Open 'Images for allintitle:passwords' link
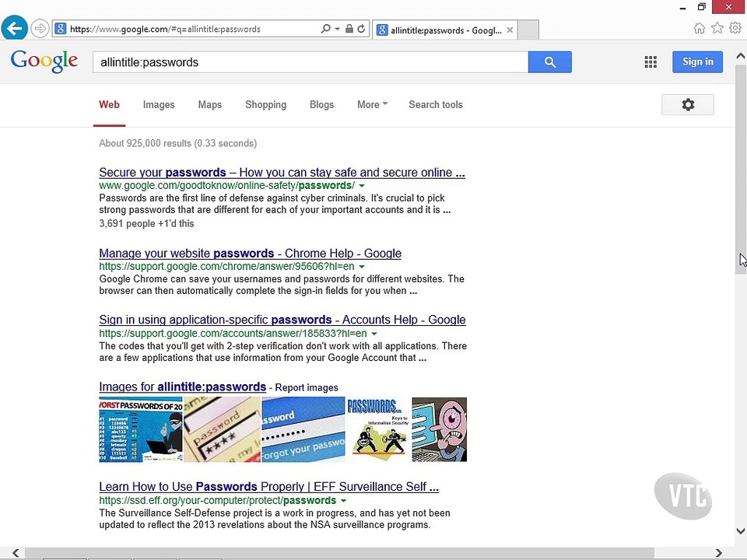 click(182, 387)
